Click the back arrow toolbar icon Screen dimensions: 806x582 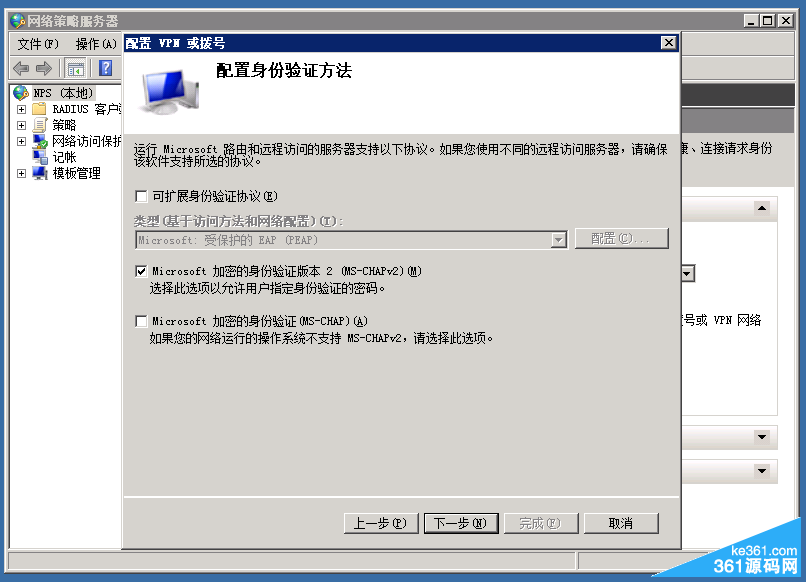(21, 68)
